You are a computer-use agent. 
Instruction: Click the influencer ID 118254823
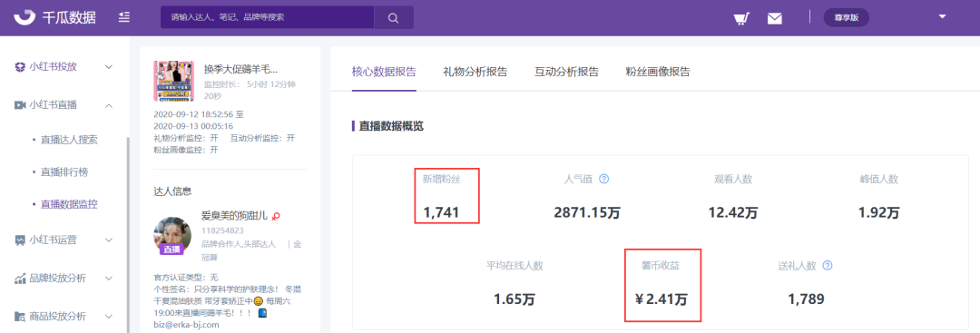tap(222, 230)
